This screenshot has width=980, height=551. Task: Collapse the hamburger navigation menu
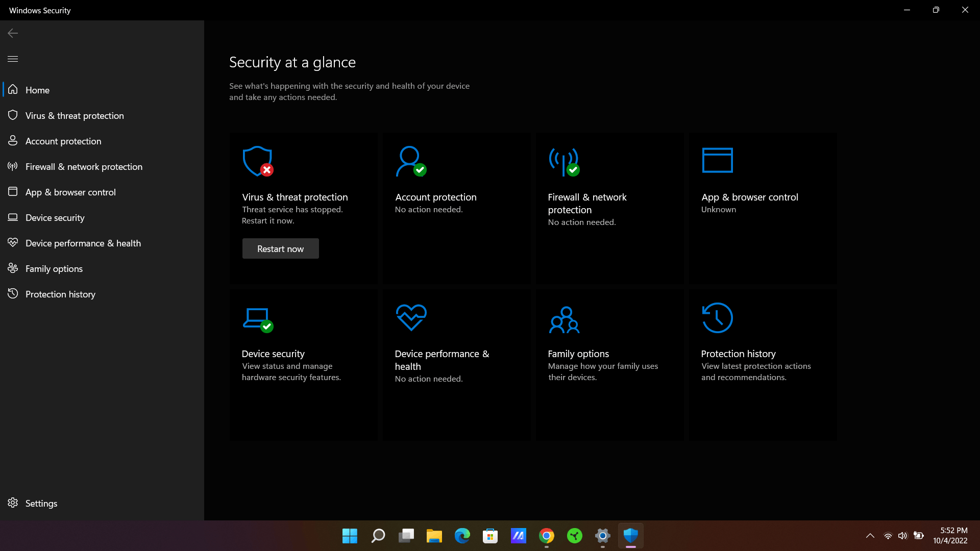(13, 59)
